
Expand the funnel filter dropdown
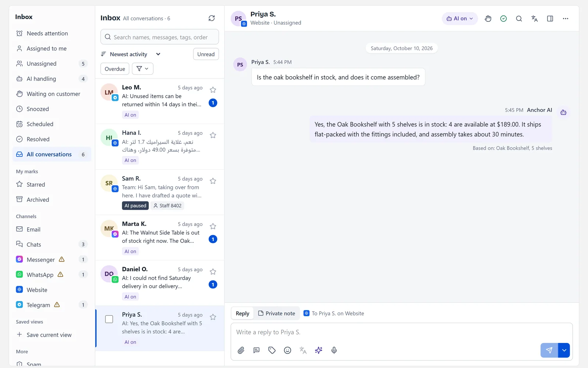point(143,69)
